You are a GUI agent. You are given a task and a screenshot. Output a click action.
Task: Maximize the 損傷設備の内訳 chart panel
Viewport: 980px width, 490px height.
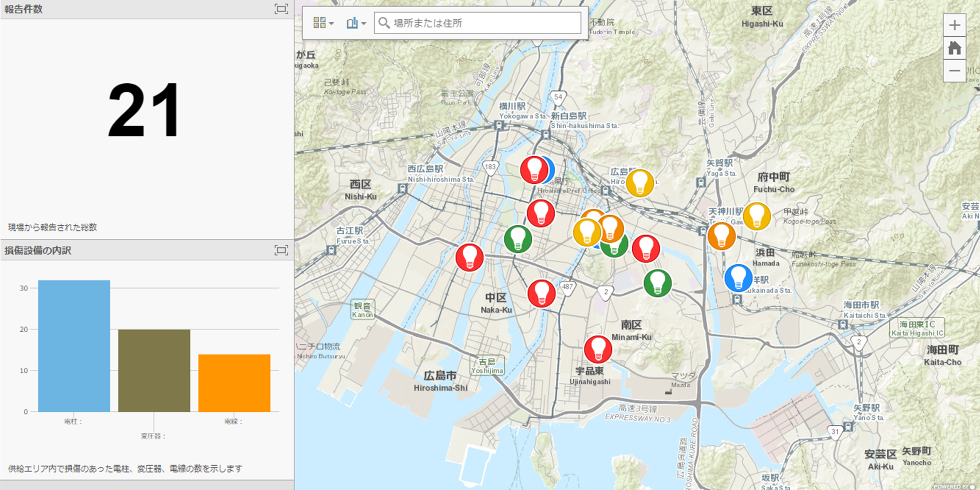(x=281, y=250)
